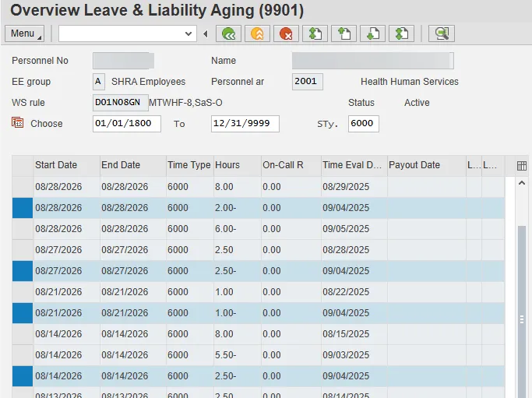Viewport: 532px width, 398px height.
Task: Click the red Cancel icon
Action: (286, 33)
